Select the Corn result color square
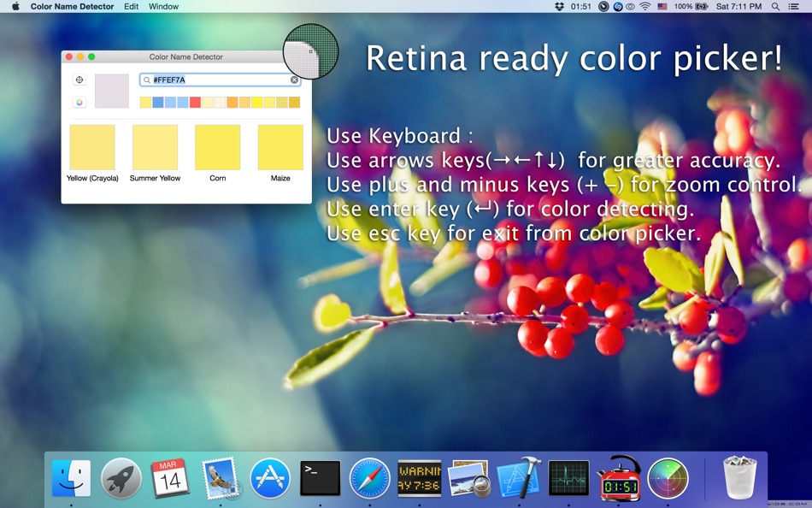 [x=217, y=147]
